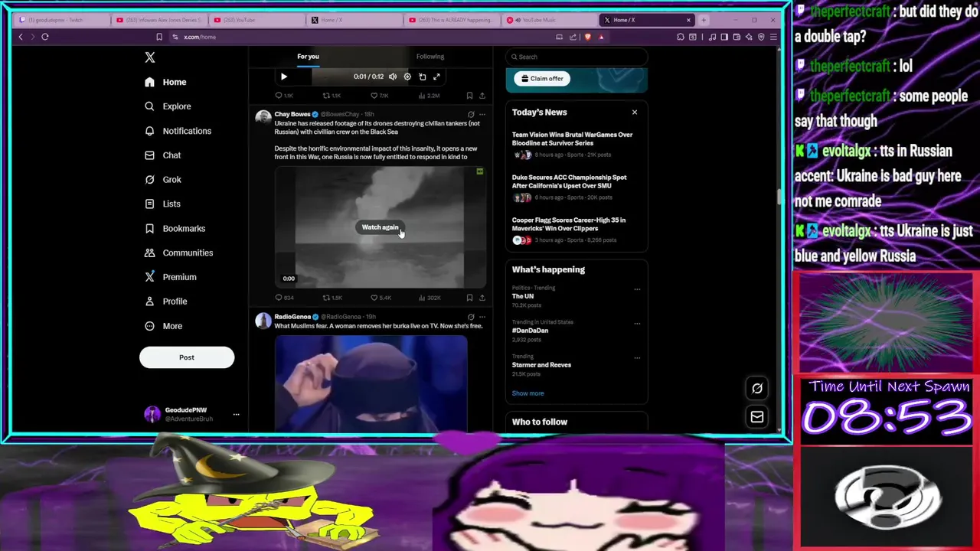Play the top video at 0:01
This screenshot has height=551, width=980.
pos(283,77)
